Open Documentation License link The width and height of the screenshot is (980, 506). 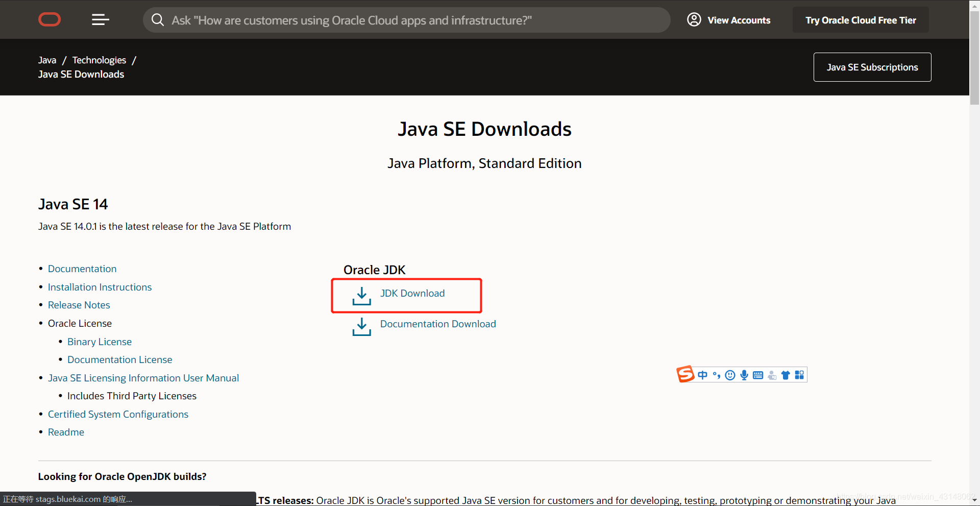coord(120,359)
